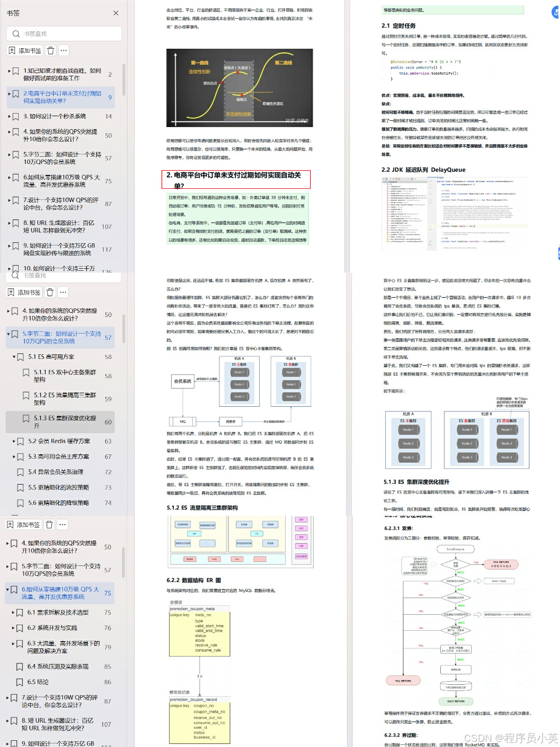560x747 pixels.
Task: Click the document heading 2.2 JDK 延迟队列 DelayQueue
Action: point(423,170)
